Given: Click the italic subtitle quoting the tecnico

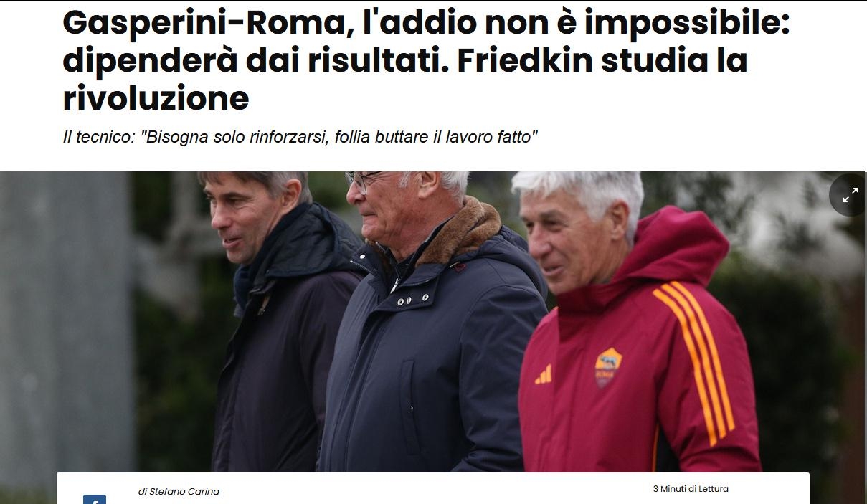Looking at the screenshot, I should coord(300,136).
